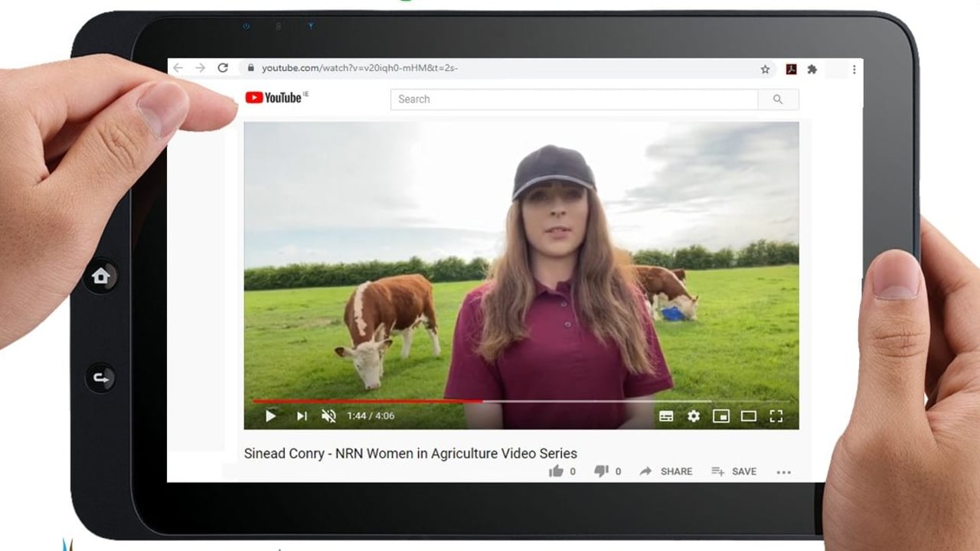Bookmark page with the star icon
Screen dimensions: 980x551
tap(765, 69)
